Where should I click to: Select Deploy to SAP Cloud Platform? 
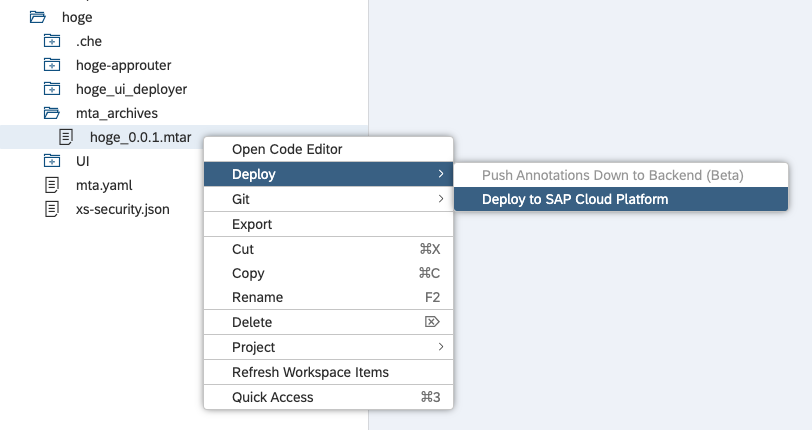tap(575, 199)
